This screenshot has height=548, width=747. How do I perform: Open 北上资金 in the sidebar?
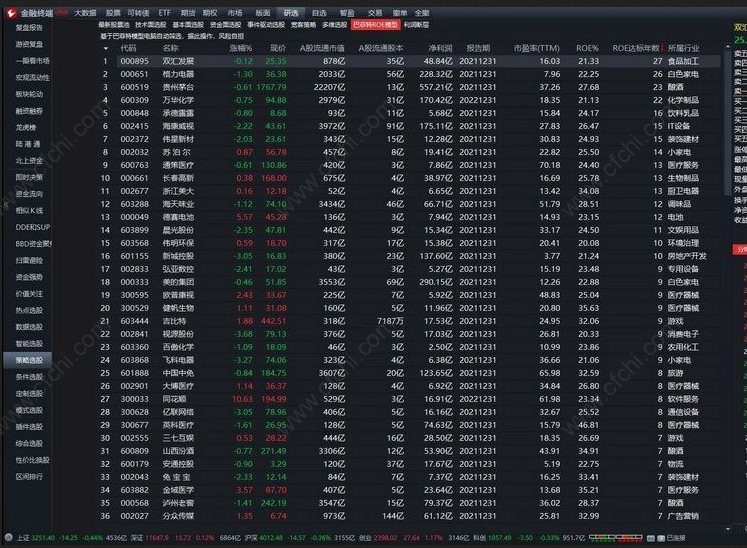click(29, 161)
